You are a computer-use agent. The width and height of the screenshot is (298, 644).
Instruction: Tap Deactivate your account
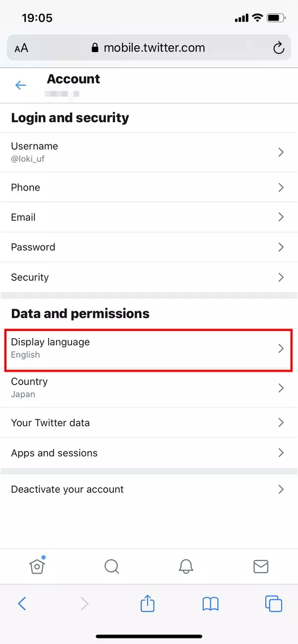(148, 489)
